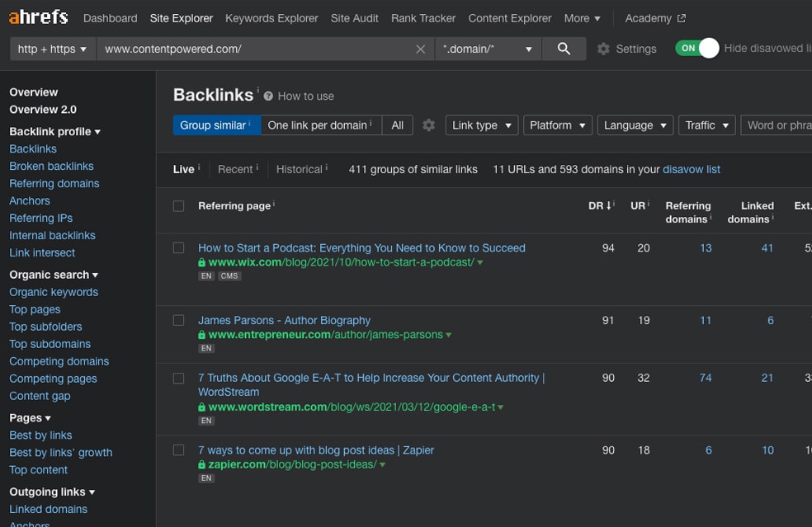The height and width of the screenshot is (527, 812).
Task: Open the Broken backlinks sidebar link
Action: [51, 166]
